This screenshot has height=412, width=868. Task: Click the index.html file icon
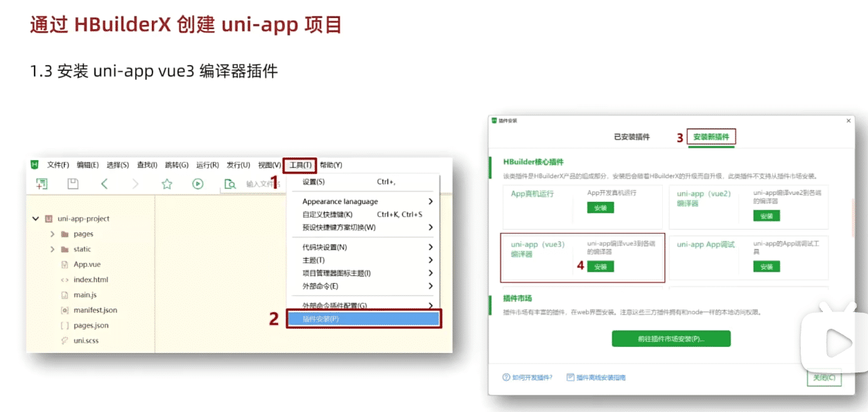click(x=64, y=280)
